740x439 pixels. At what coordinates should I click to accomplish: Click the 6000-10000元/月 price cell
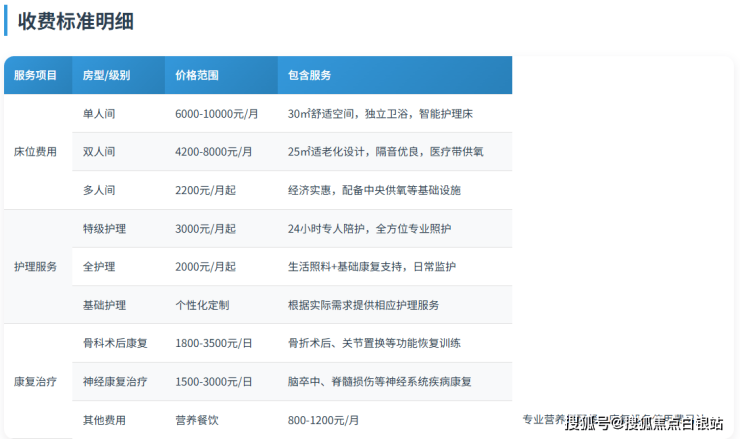[216, 114]
